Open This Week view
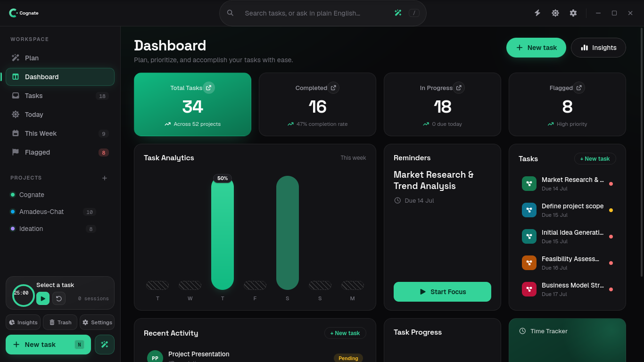Screen dimensions: 644x362 tap(60, 133)
